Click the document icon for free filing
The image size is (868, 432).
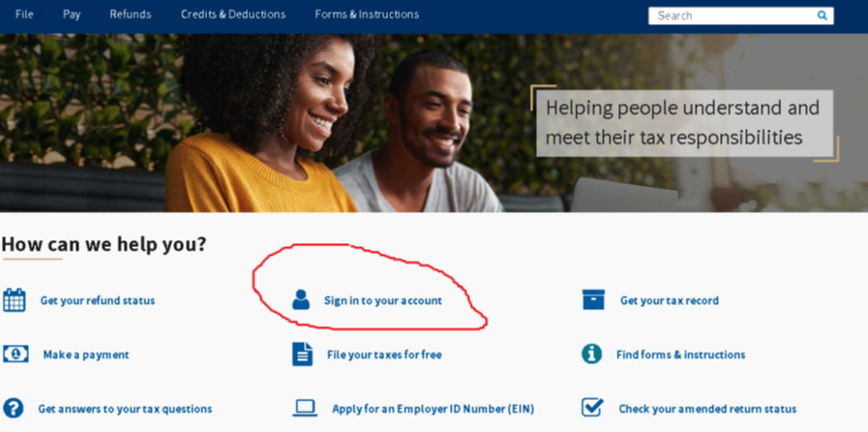click(302, 354)
